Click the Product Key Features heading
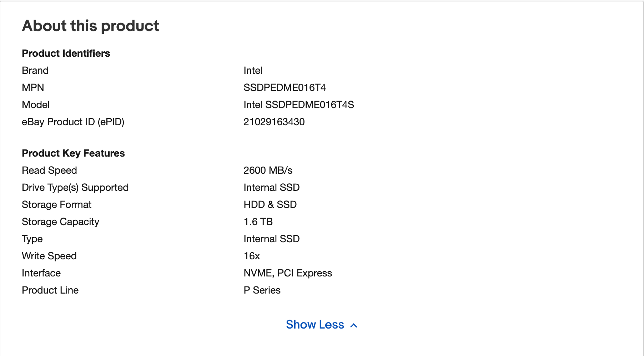The height and width of the screenshot is (356, 644). 73,153
